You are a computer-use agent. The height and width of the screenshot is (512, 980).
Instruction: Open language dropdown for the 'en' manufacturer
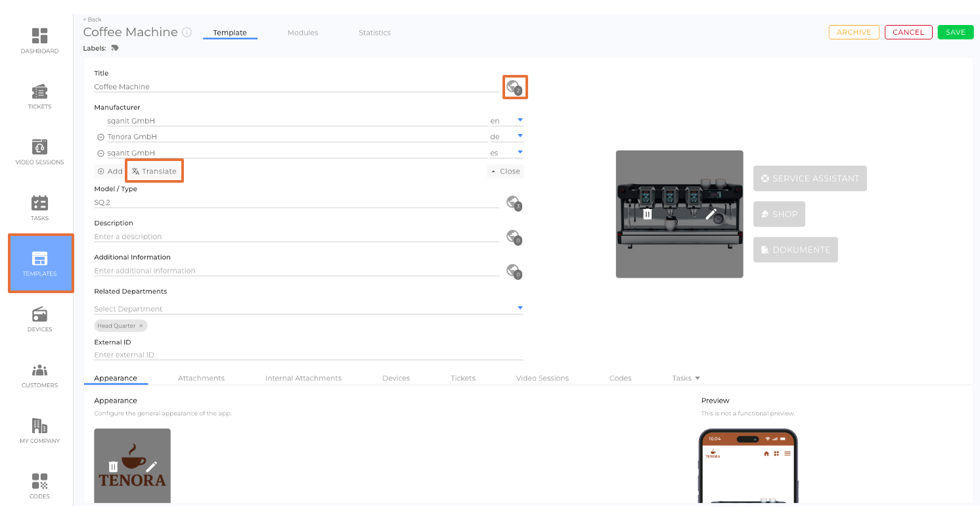click(x=520, y=120)
